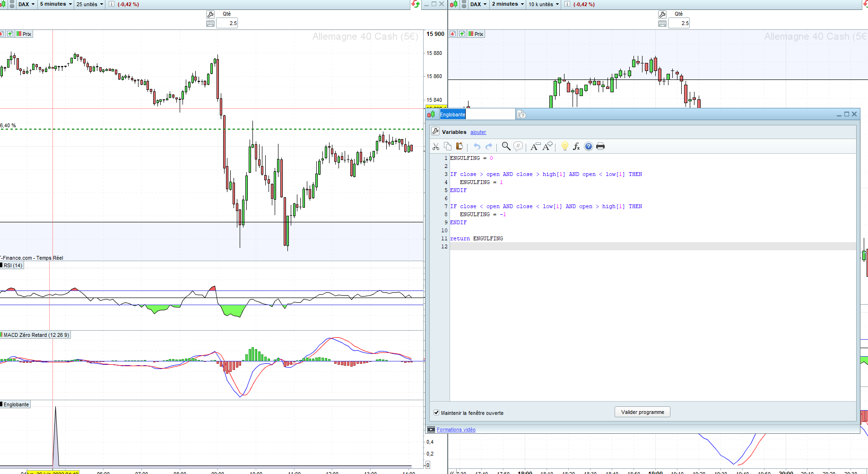
Task: Open the Formations vidéo link
Action: (456, 430)
